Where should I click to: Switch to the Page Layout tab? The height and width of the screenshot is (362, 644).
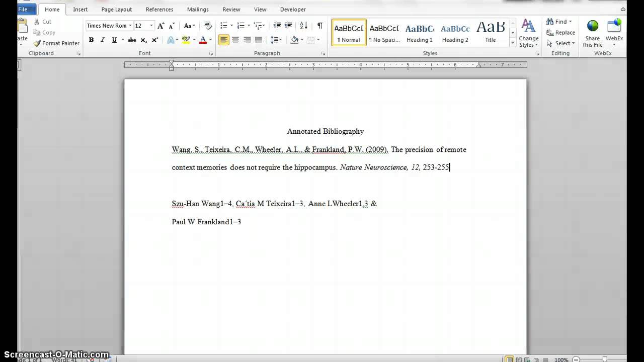tap(116, 10)
